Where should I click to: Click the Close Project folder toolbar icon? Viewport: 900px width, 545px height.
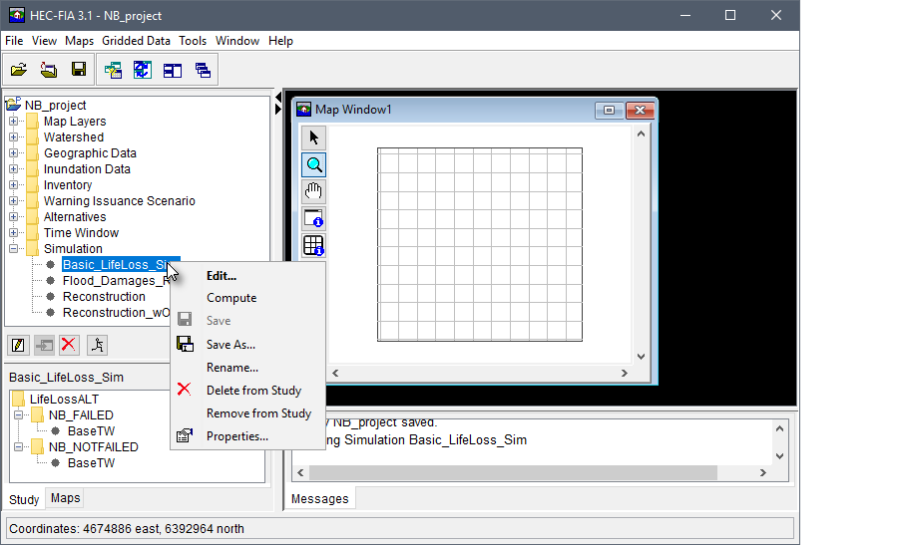[49, 70]
